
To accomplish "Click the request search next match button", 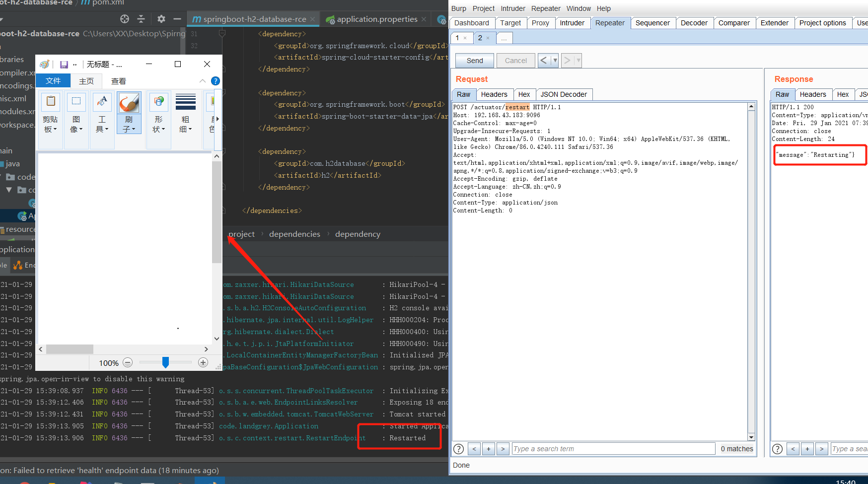I will click(503, 449).
